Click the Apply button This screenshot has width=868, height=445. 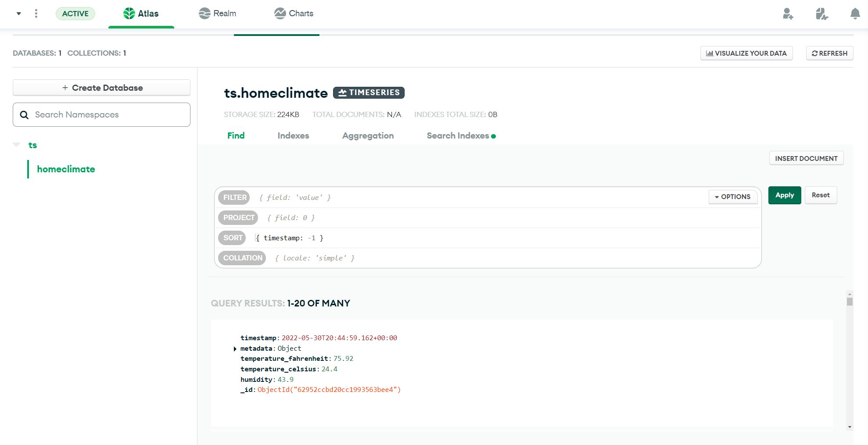pos(784,195)
